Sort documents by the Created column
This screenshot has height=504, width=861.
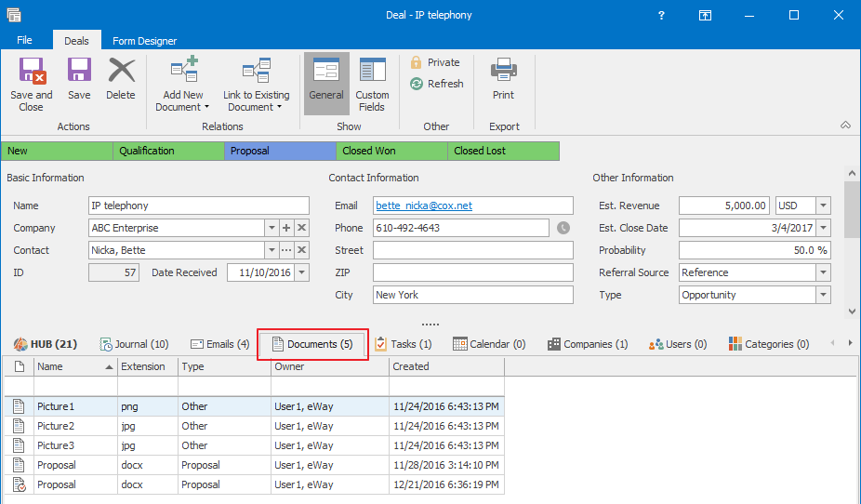coord(447,366)
